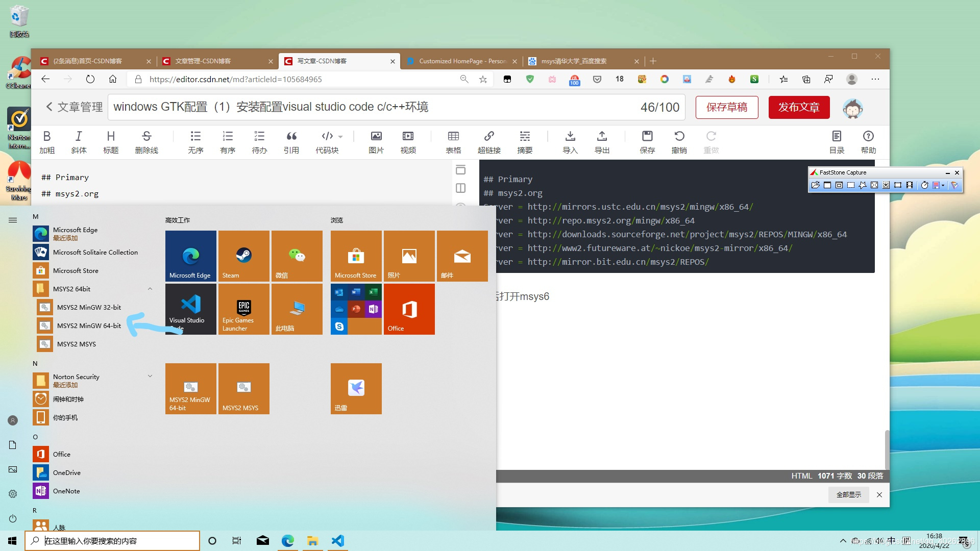This screenshot has width=980, height=551.
Task: Insert an image (图片)
Action: tap(376, 142)
